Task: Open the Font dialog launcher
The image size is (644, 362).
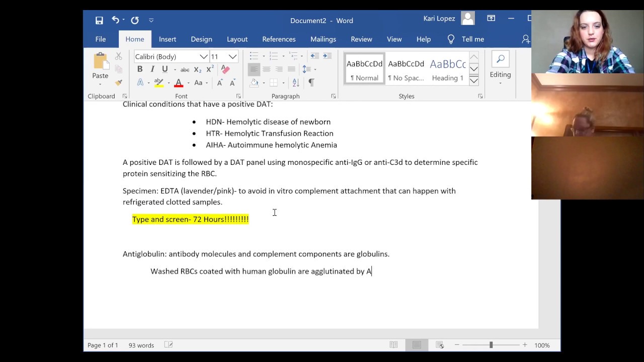Action: 238,96
